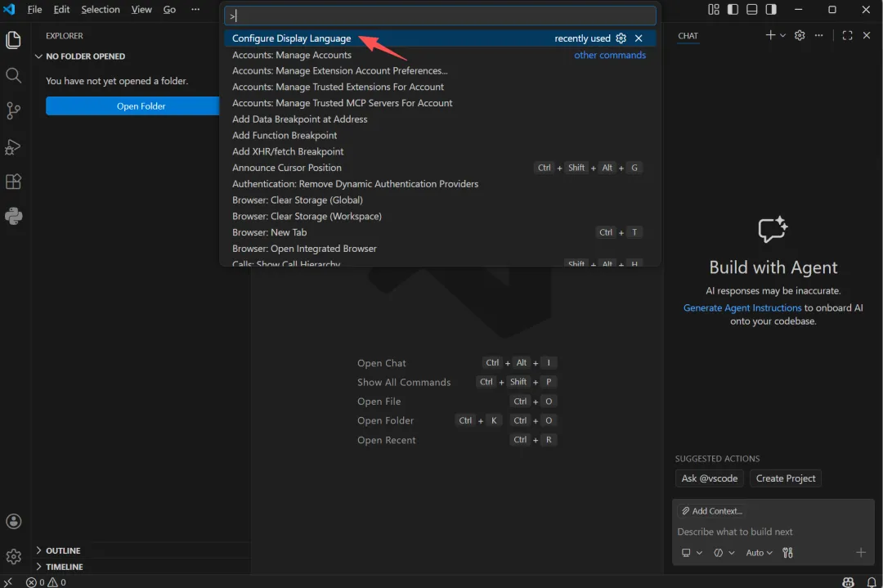Open Generate Agent Instructions link

pyautogui.click(x=742, y=307)
